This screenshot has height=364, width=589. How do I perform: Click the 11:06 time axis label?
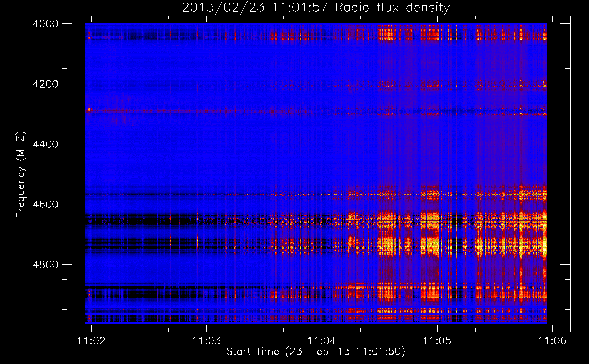tap(552, 341)
